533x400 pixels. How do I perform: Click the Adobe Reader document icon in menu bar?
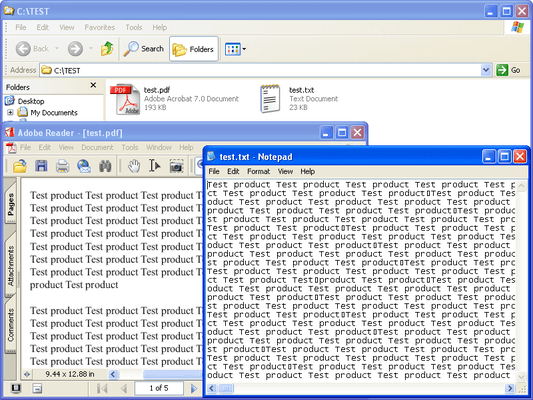11,148
